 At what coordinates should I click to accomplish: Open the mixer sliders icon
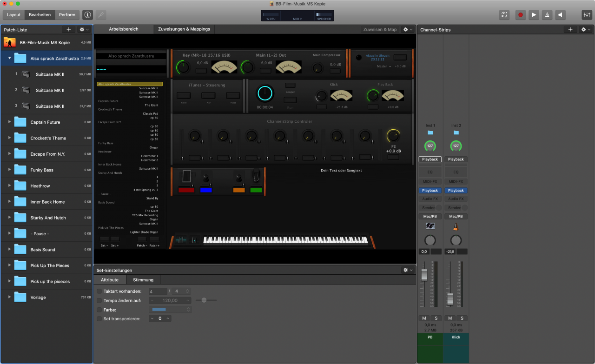coord(587,15)
